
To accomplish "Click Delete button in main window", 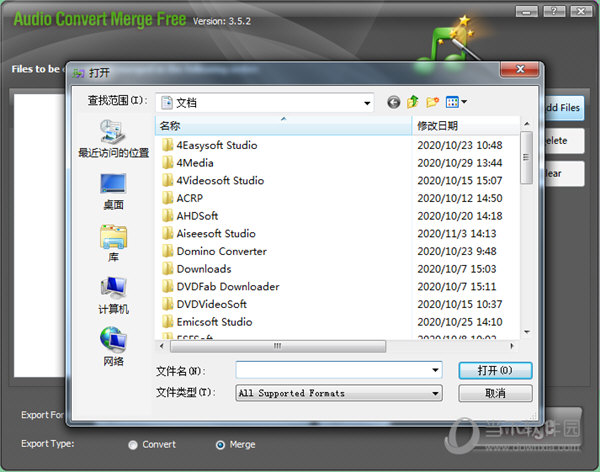I will pyautogui.click(x=564, y=140).
